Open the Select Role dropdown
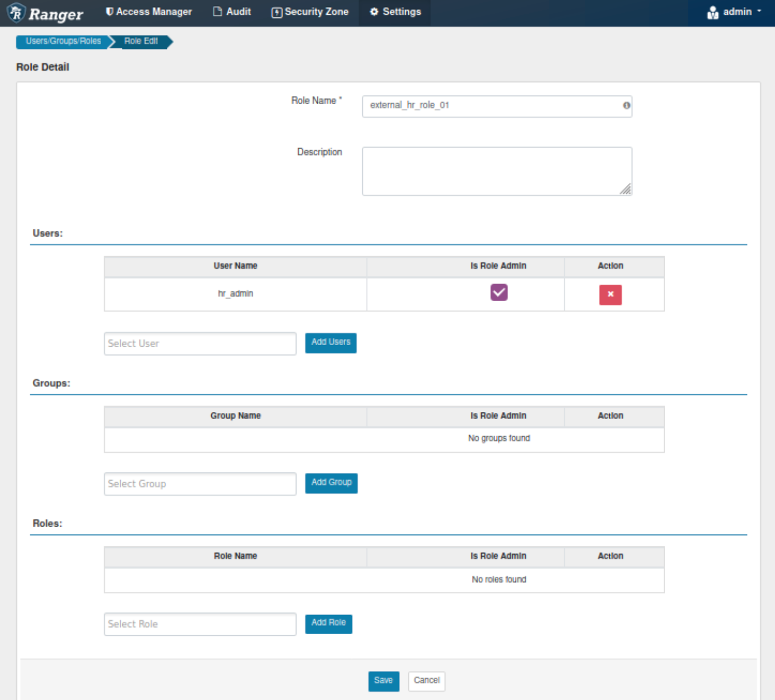 click(200, 624)
